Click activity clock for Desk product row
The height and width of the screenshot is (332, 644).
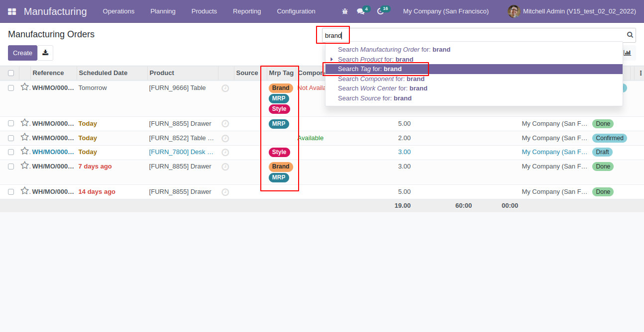click(x=225, y=152)
